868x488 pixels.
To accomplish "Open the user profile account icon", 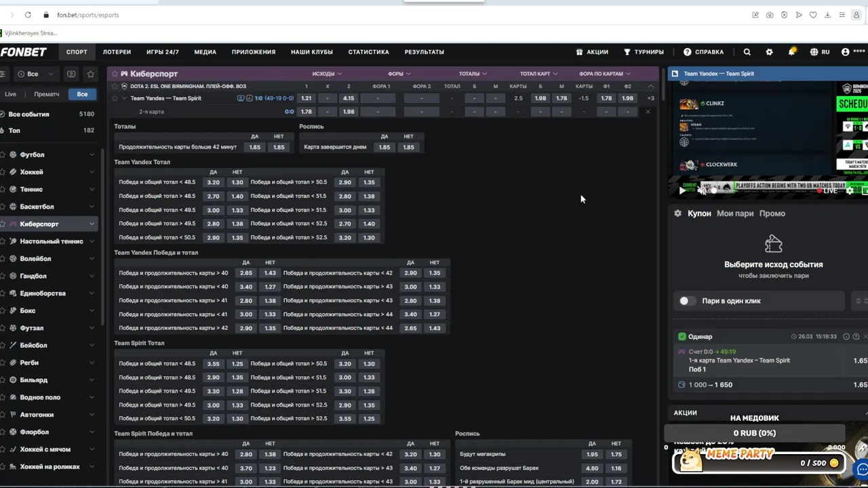I will 845,52.
